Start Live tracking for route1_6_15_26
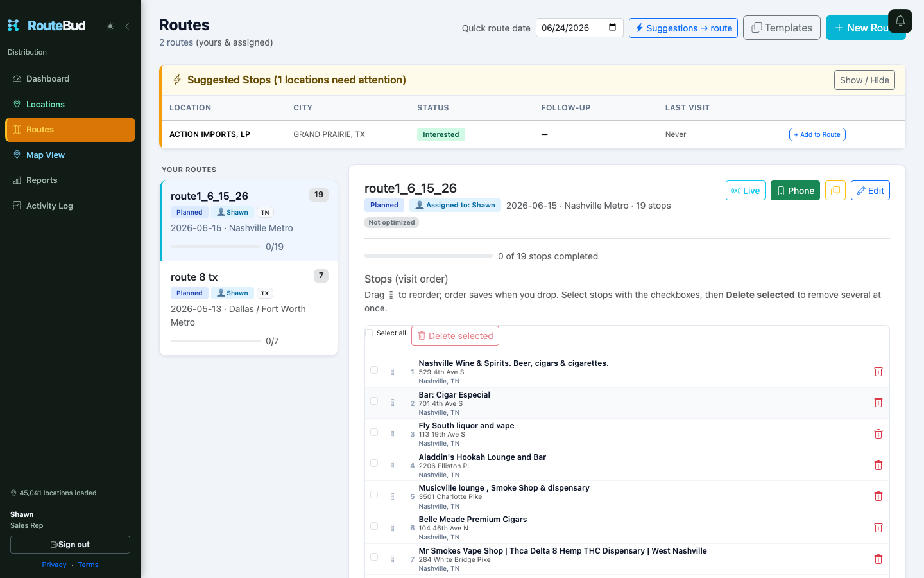 [x=746, y=191]
